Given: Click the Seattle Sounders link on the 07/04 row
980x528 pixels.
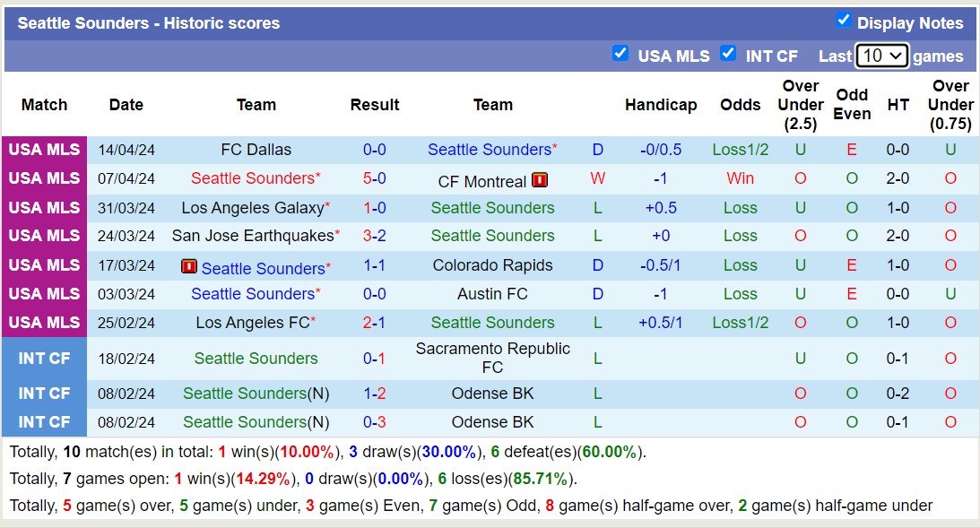Looking at the screenshot, I should [x=254, y=178].
